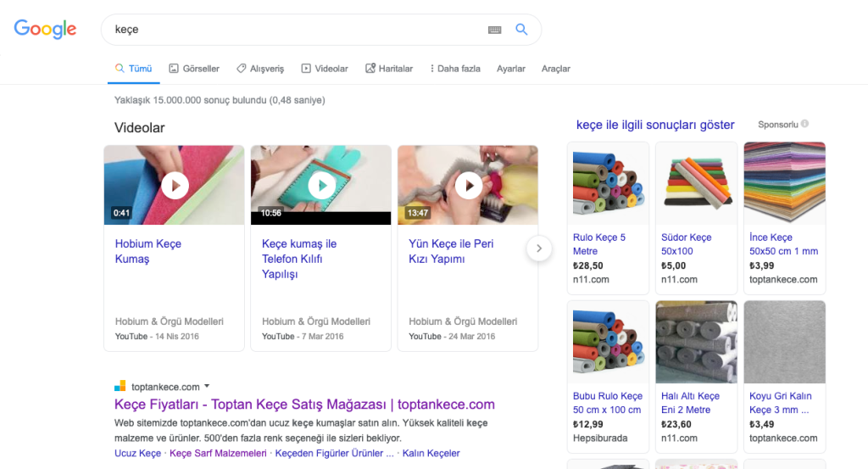The image size is (868, 469).
Task: Click the ₺28,50 price
Action: coord(588,265)
